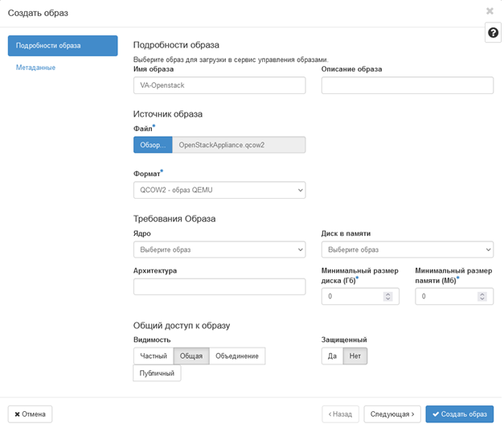Go to Следующая step
Image resolution: width=504 pixels, height=428 pixels.
click(x=392, y=414)
